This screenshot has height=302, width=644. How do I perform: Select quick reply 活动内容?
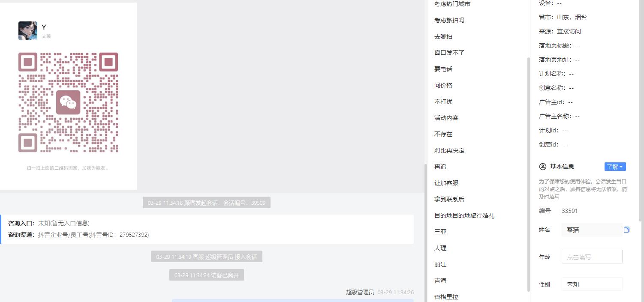(x=446, y=118)
